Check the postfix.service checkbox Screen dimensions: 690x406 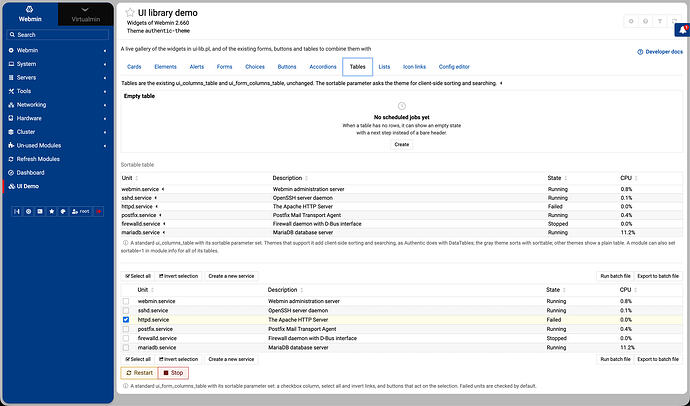click(126, 329)
